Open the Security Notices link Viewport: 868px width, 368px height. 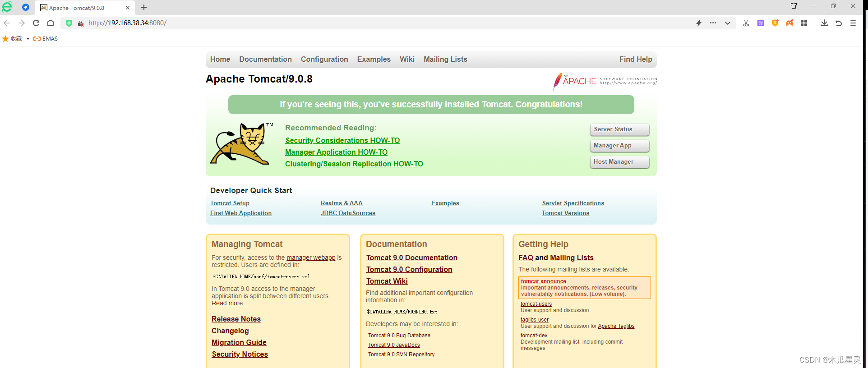240,354
